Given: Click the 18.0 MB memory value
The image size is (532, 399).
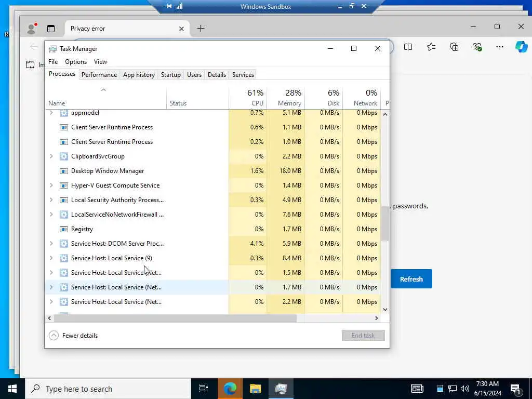Looking at the screenshot, I should [x=290, y=171].
